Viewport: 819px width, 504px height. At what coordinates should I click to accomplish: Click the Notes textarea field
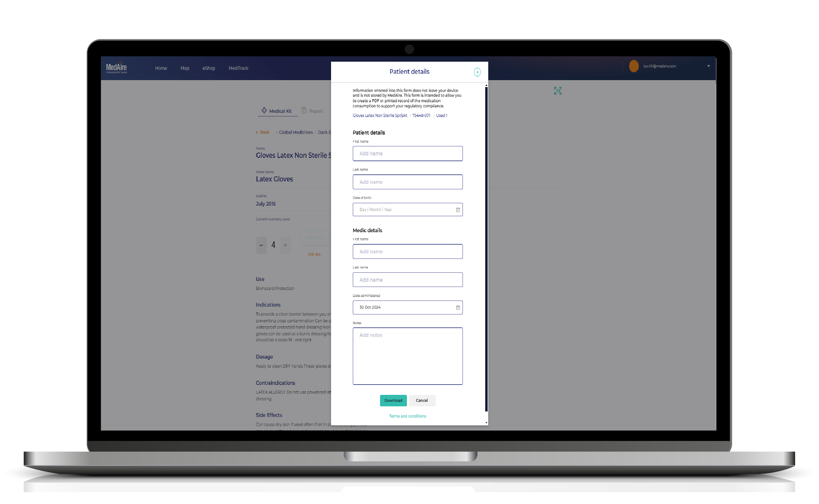click(408, 356)
